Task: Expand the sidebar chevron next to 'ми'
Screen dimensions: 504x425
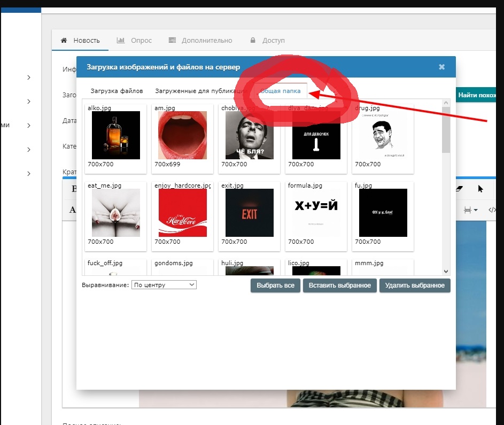Action: [x=29, y=126]
